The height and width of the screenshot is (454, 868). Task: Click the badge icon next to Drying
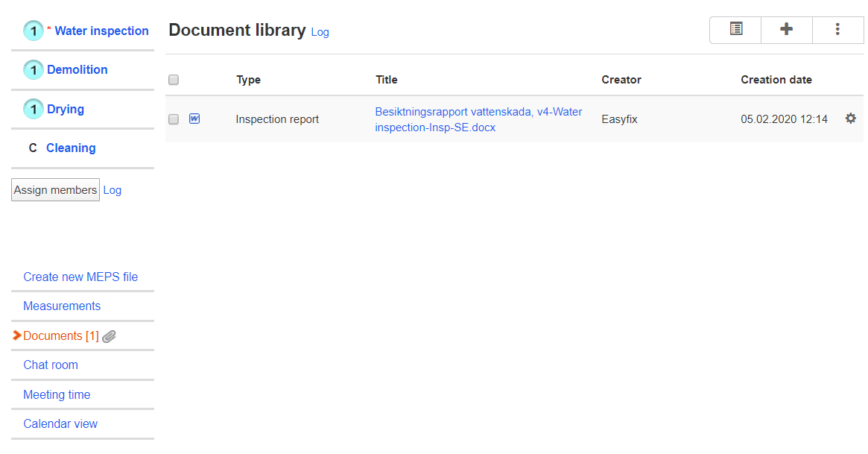click(x=34, y=110)
